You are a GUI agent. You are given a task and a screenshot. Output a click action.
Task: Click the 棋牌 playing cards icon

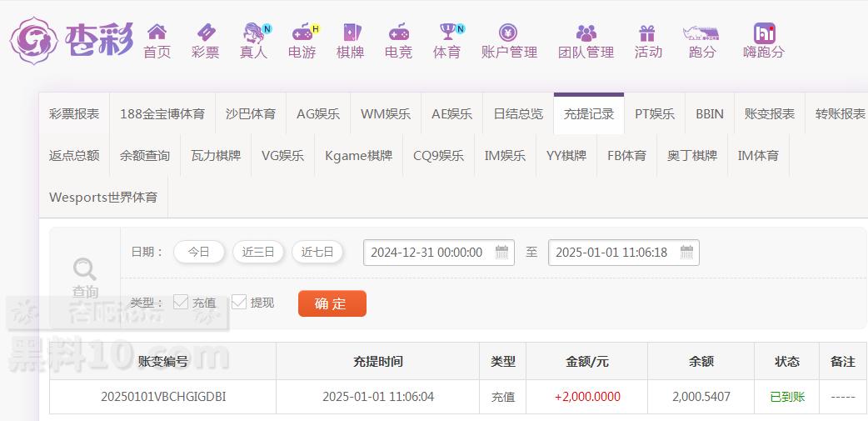(351, 33)
